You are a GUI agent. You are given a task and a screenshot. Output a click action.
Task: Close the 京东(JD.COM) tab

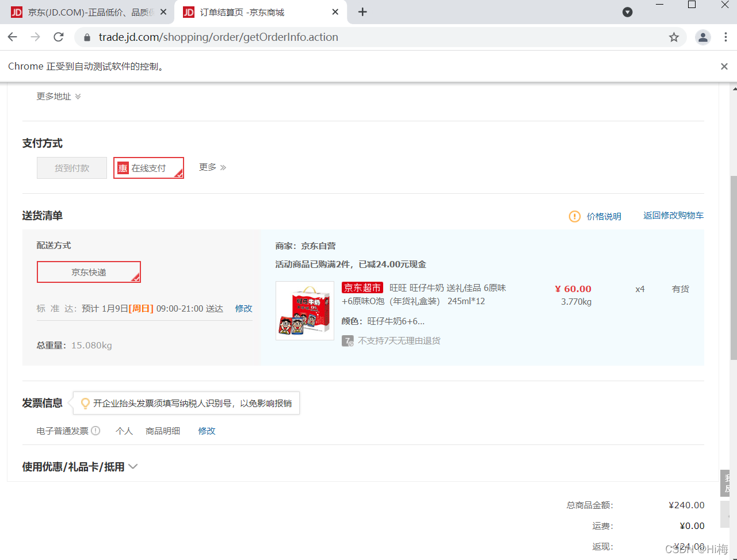coord(163,12)
